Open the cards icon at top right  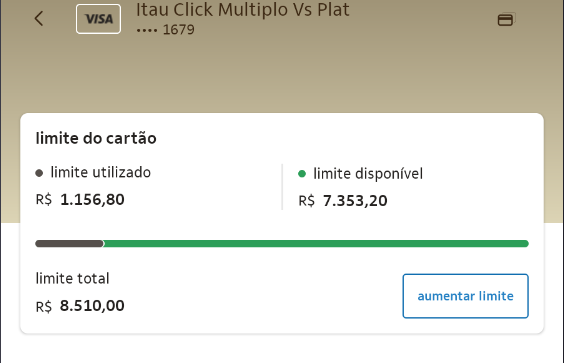click(x=506, y=19)
